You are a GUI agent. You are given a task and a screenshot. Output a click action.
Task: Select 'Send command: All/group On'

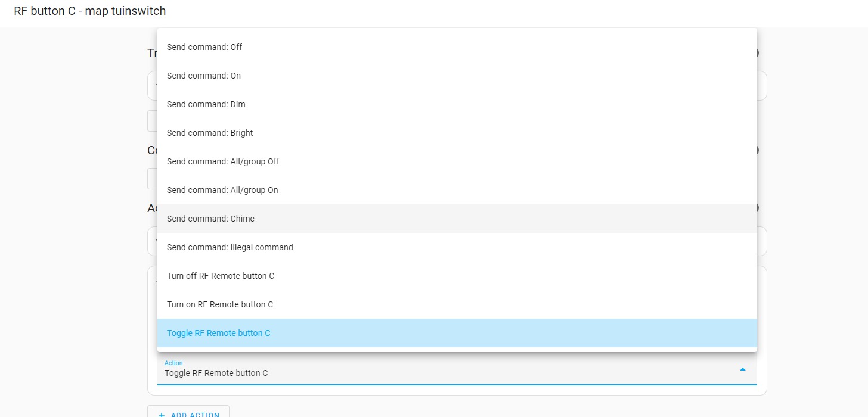coord(222,190)
